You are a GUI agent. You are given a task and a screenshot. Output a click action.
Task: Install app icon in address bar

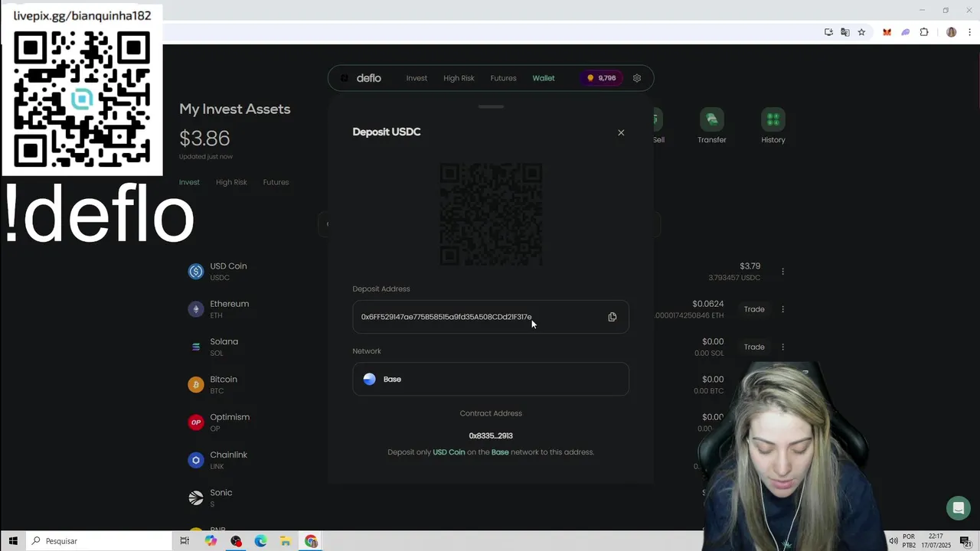click(828, 32)
